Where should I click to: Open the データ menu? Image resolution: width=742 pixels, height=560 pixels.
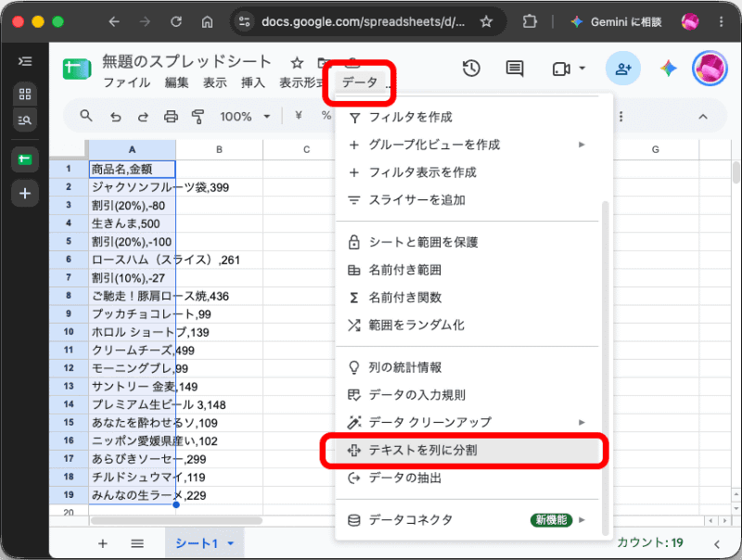click(360, 83)
